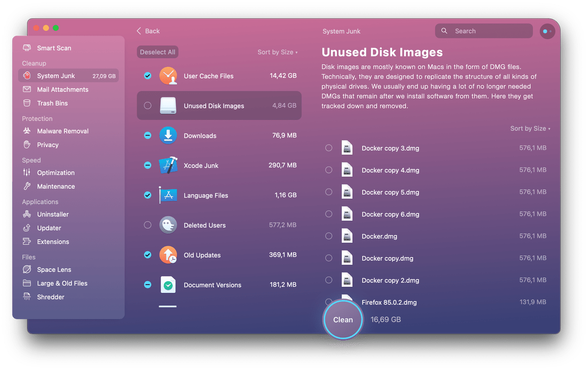The width and height of the screenshot is (588, 370).
Task: Click the Mail Attachments envelope icon
Action: pyautogui.click(x=27, y=89)
